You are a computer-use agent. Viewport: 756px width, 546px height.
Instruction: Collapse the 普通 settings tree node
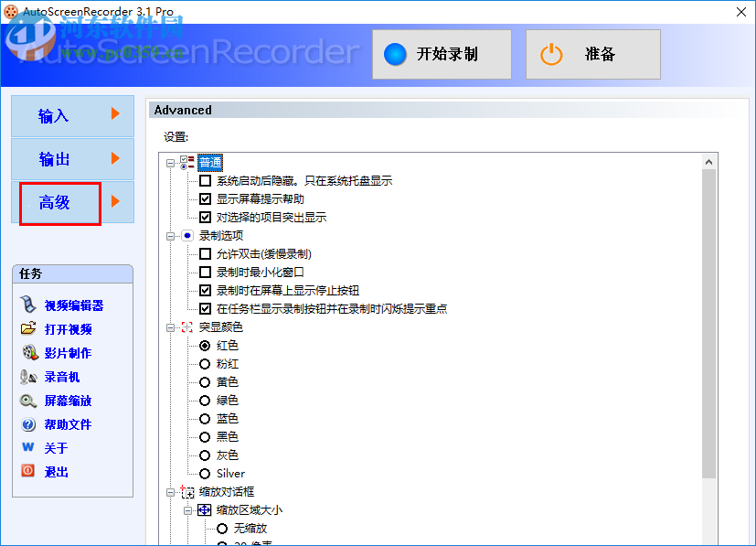coord(172,162)
